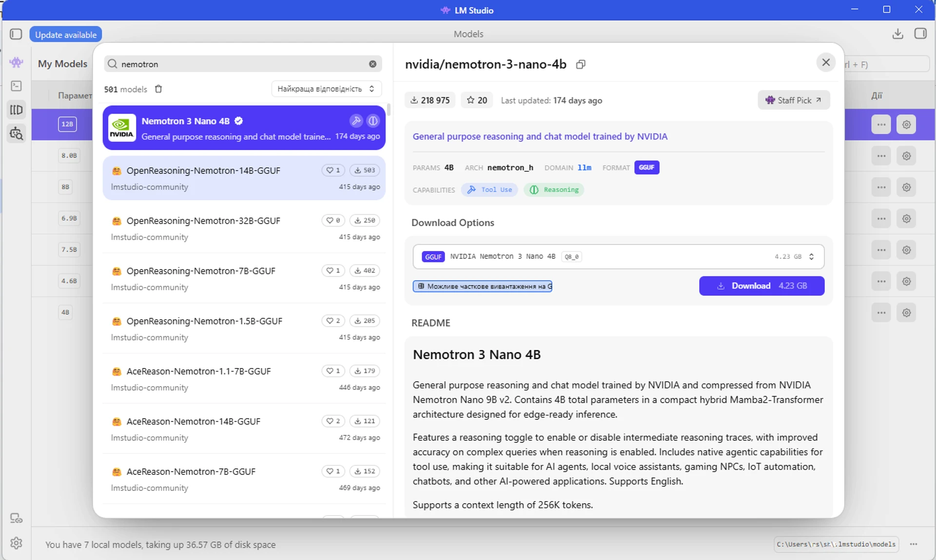Close the model search dialog

[x=826, y=62]
